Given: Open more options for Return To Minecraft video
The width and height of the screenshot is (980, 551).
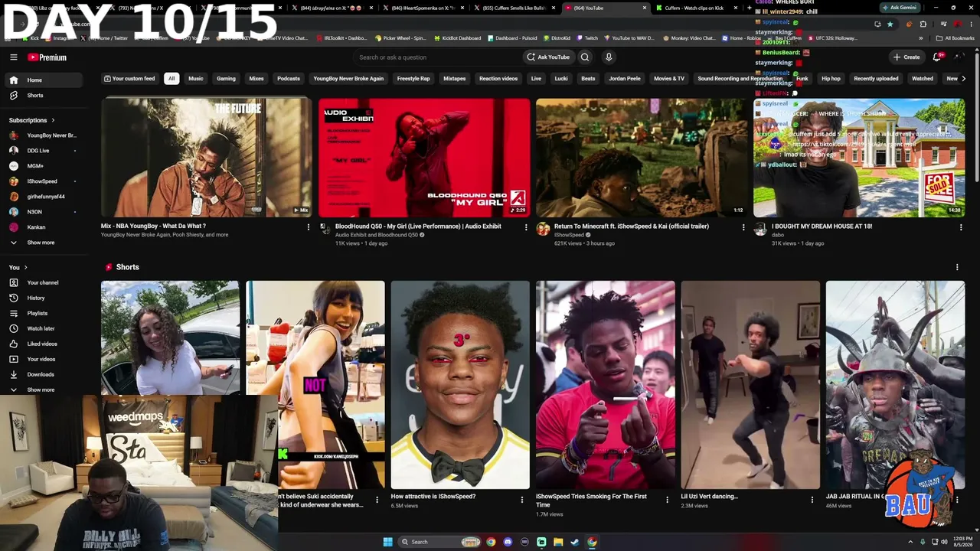Looking at the screenshot, I should [x=743, y=227].
